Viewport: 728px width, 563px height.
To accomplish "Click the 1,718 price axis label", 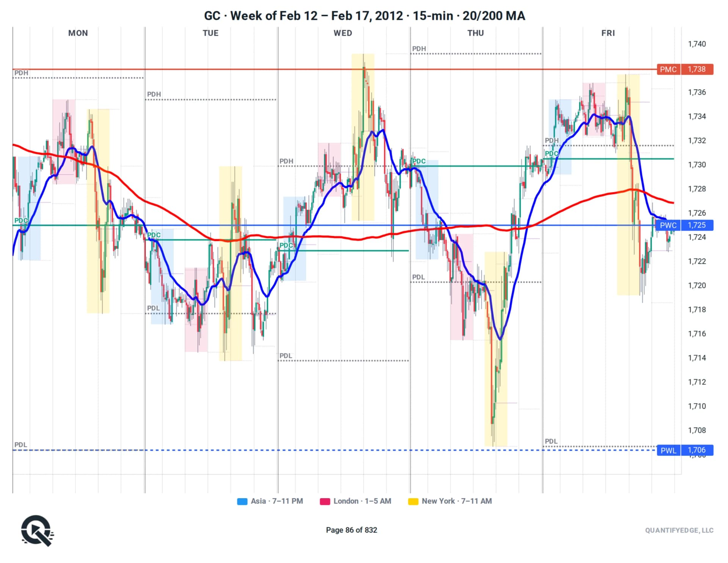I will [x=697, y=310].
